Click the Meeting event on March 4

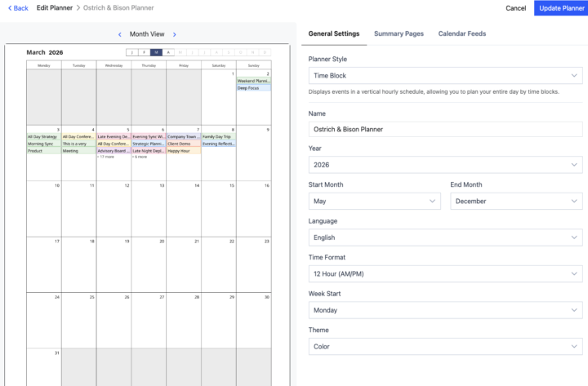tap(78, 151)
